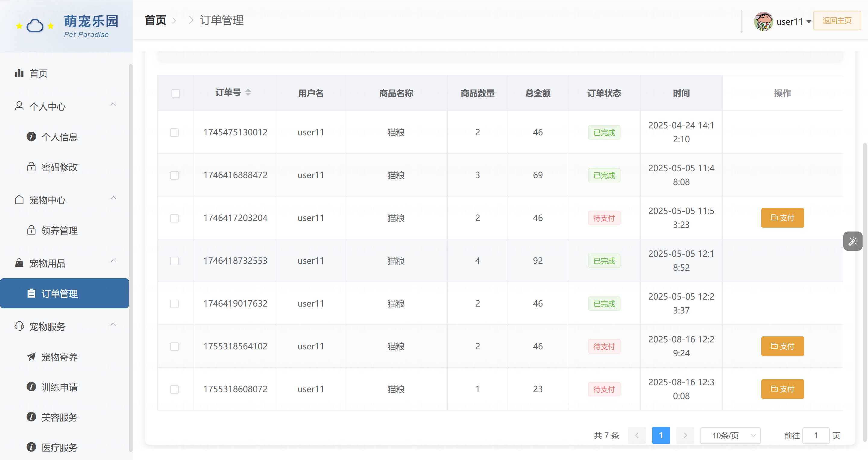Pay for order 1755318564102 with 支付
The width and height of the screenshot is (868, 460).
tap(782, 346)
